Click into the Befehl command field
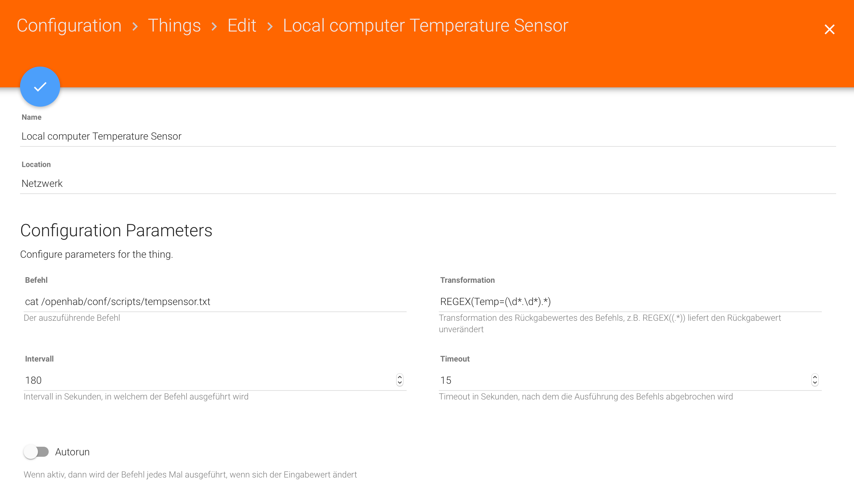Image resolution: width=854 pixels, height=504 pixels. pyautogui.click(x=215, y=302)
